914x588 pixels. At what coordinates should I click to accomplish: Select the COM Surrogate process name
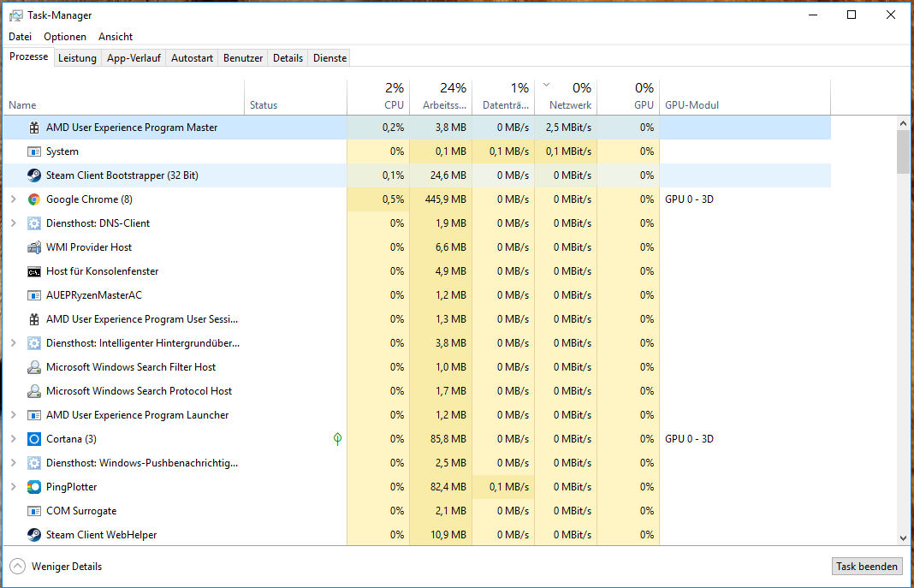[81, 511]
